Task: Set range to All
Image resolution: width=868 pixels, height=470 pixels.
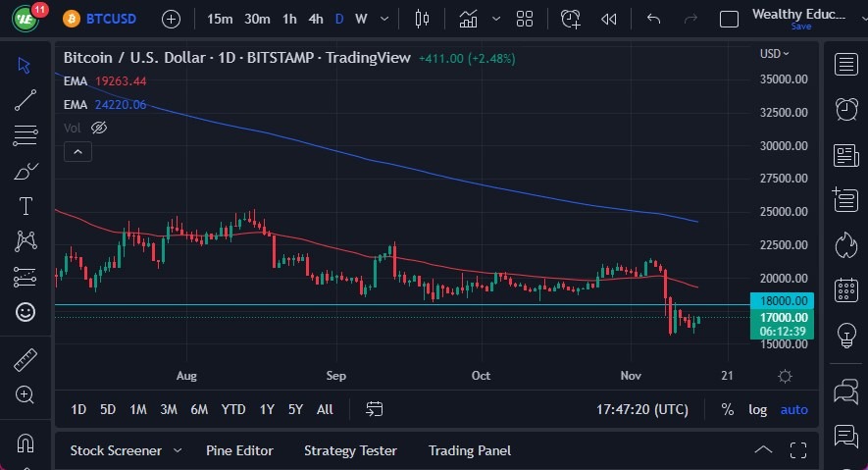Action: point(325,410)
